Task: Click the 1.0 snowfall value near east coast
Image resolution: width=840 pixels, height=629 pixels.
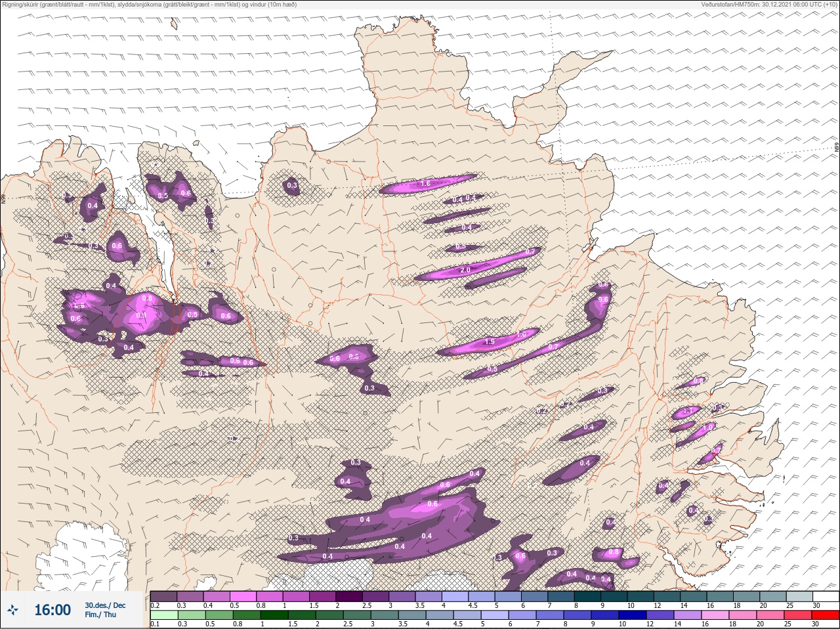Action: coord(707,427)
